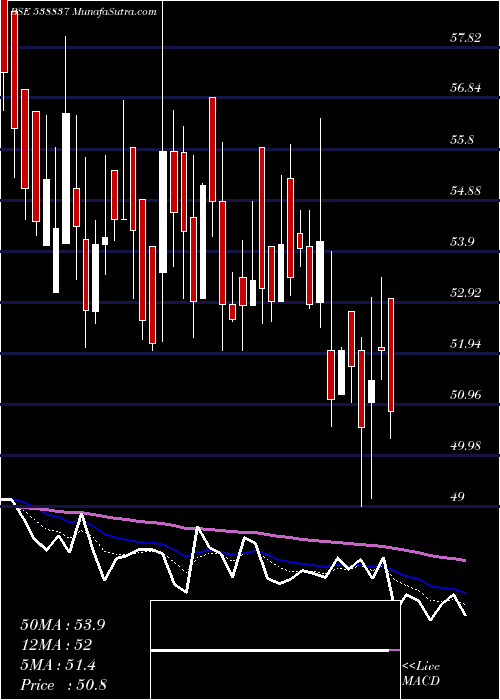This screenshot has width=500, height=700.
Task: Click the 50.96 price axis label
Action: pyautogui.click(x=466, y=395)
